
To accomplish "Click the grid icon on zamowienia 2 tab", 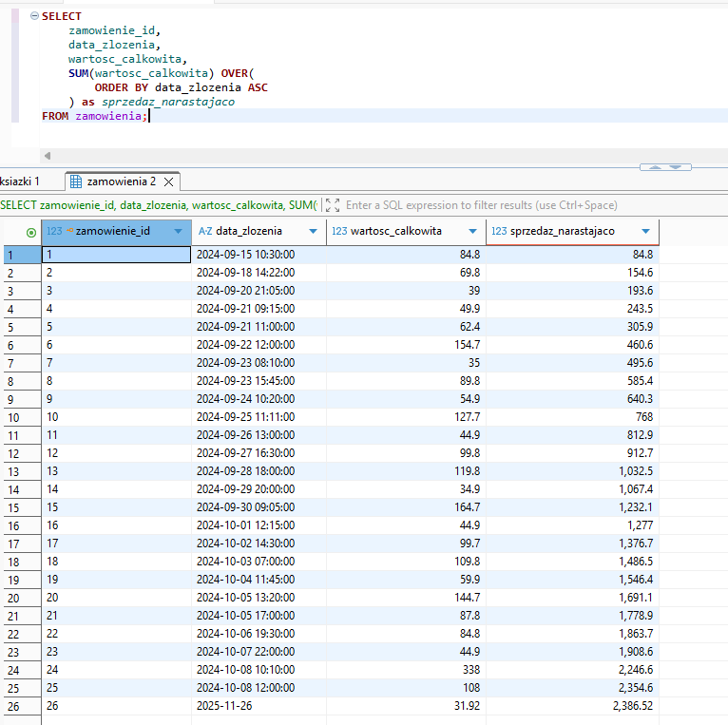I will (76, 181).
